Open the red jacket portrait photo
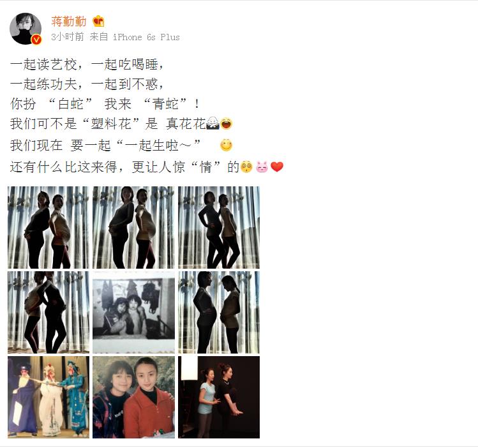The image size is (478, 448). pyautogui.click(x=133, y=398)
